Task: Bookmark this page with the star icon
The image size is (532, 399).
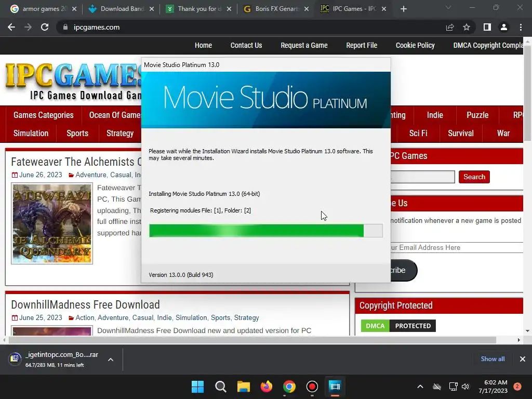Action: point(467,27)
